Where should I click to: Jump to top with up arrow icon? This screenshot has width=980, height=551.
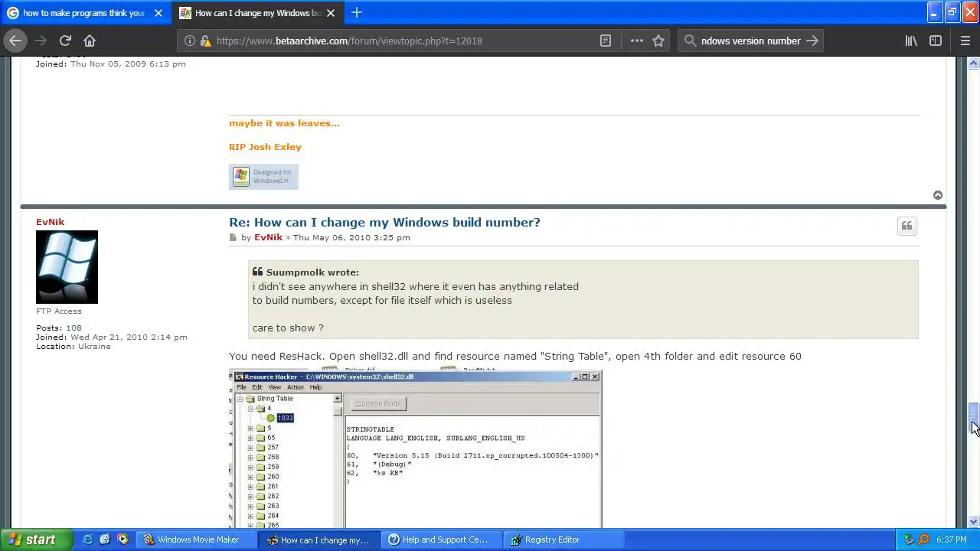point(938,195)
